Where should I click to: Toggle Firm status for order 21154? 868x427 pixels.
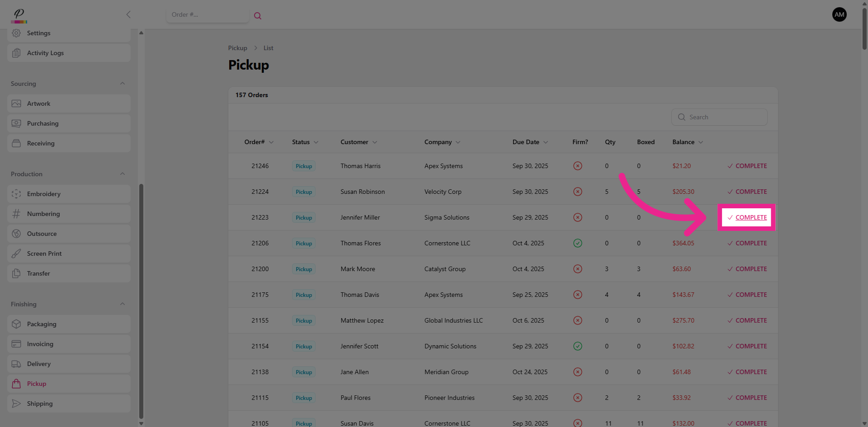click(x=577, y=346)
